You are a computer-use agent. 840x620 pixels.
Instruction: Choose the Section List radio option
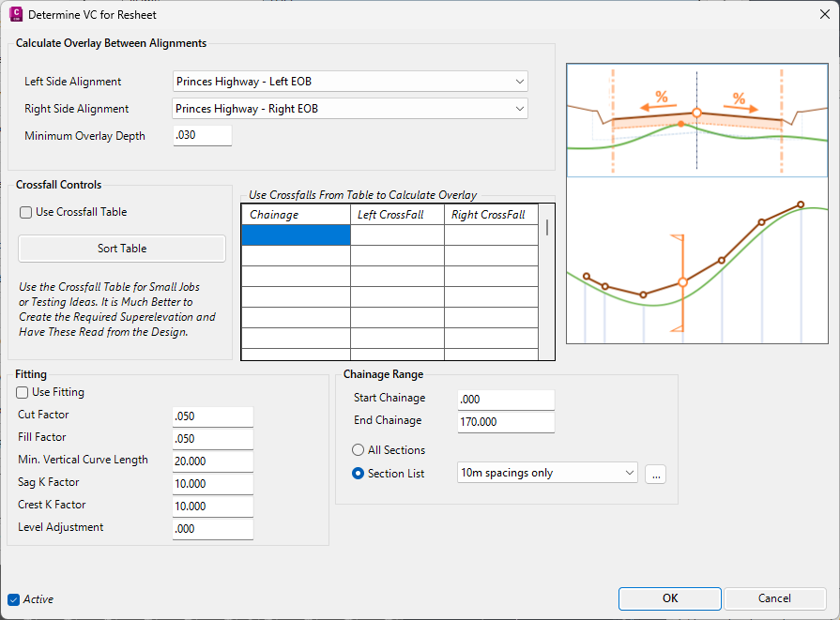(x=358, y=474)
